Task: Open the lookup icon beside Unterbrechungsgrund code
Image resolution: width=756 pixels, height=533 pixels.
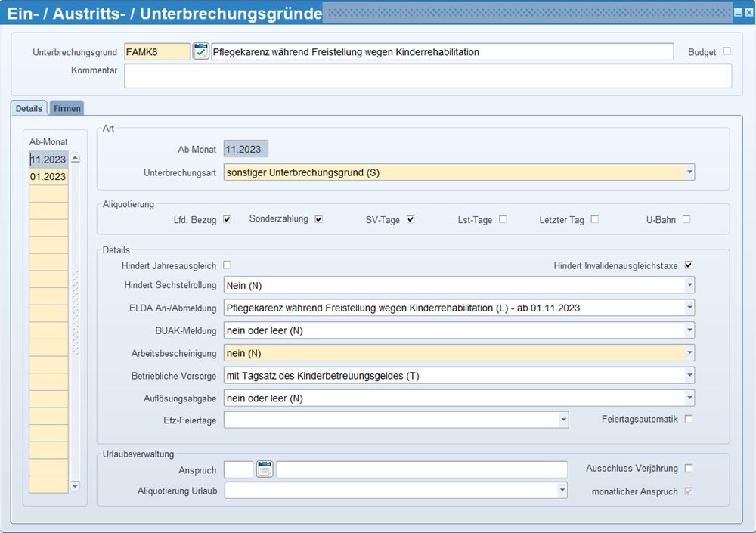Action: (x=200, y=51)
